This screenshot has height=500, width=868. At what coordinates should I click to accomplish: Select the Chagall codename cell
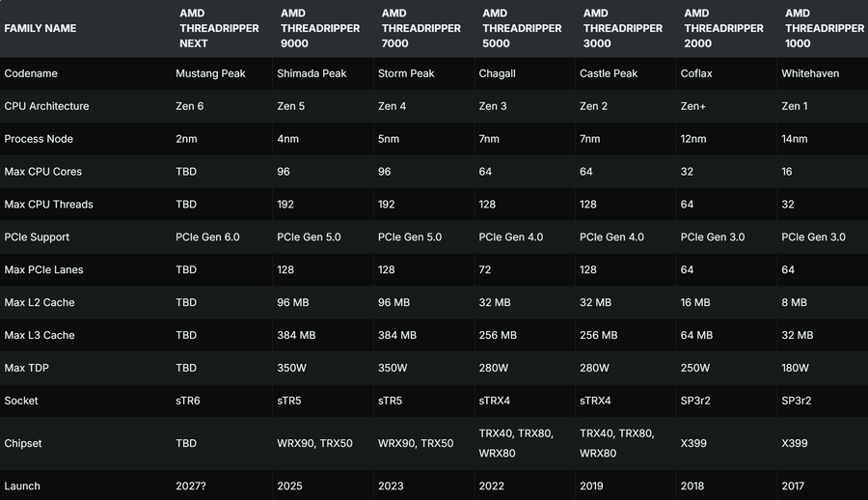pos(497,73)
